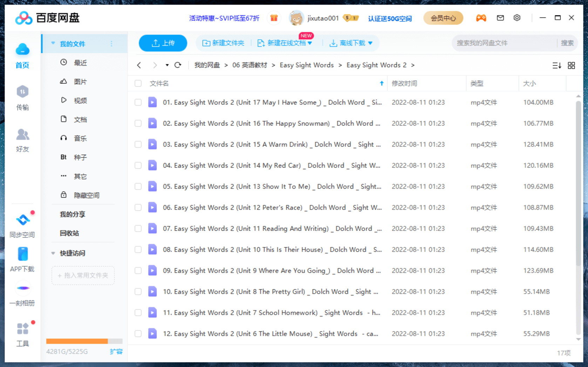Open the 好友 friends icon in sidebar
The height and width of the screenshot is (367, 588).
(x=22, y=135)
